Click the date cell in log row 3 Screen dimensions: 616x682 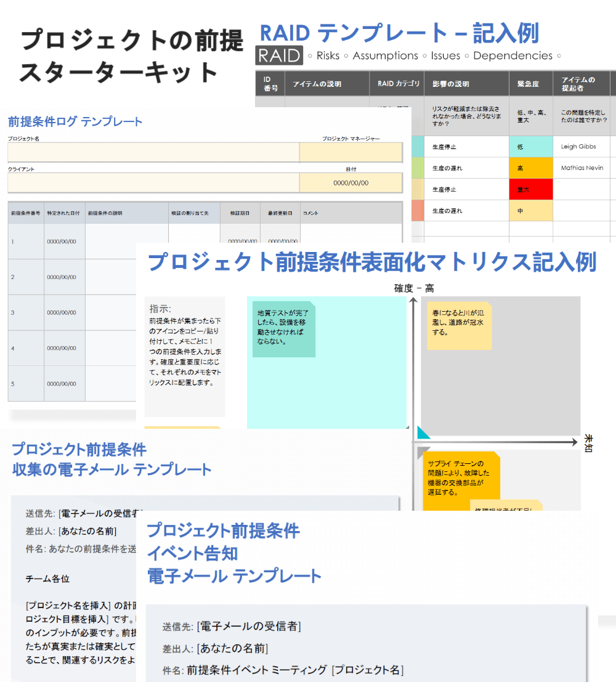pos(65,313)
